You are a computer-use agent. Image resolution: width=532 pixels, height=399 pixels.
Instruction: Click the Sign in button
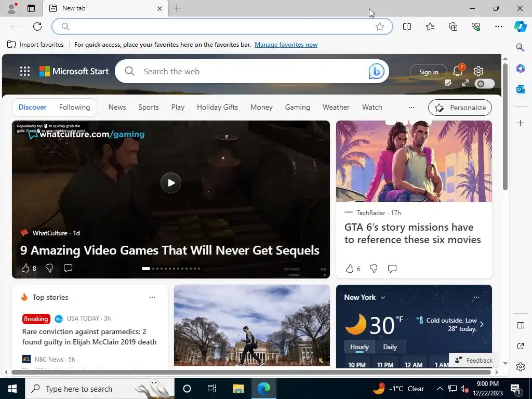(x=429, y=72)
